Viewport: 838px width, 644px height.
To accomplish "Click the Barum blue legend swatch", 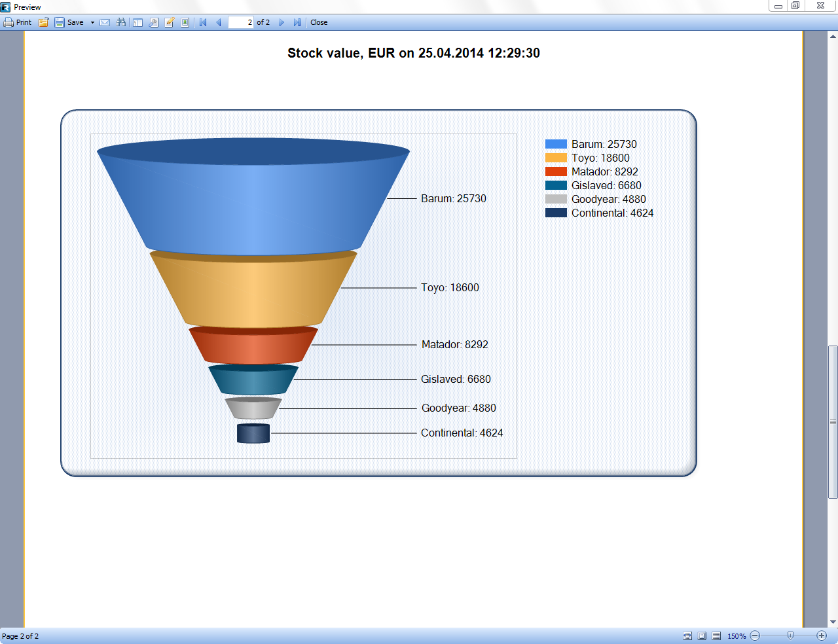I will tap(556, 144).
